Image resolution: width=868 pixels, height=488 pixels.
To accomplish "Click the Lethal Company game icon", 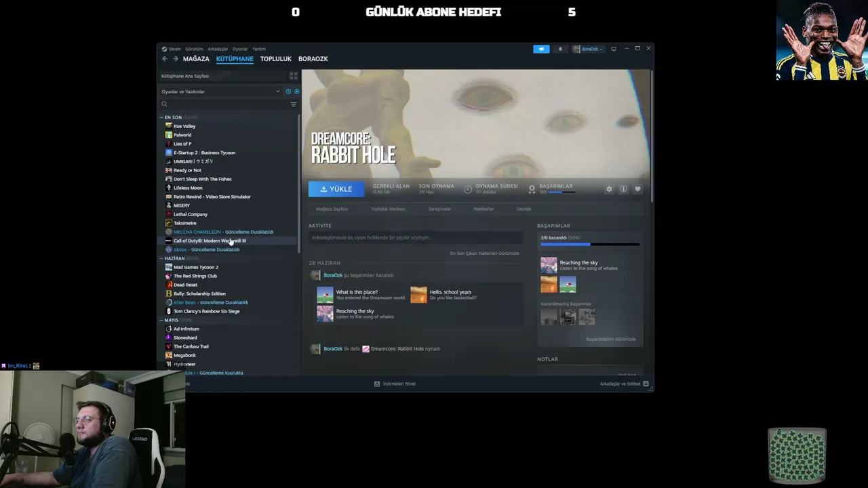I will point(169,214).
